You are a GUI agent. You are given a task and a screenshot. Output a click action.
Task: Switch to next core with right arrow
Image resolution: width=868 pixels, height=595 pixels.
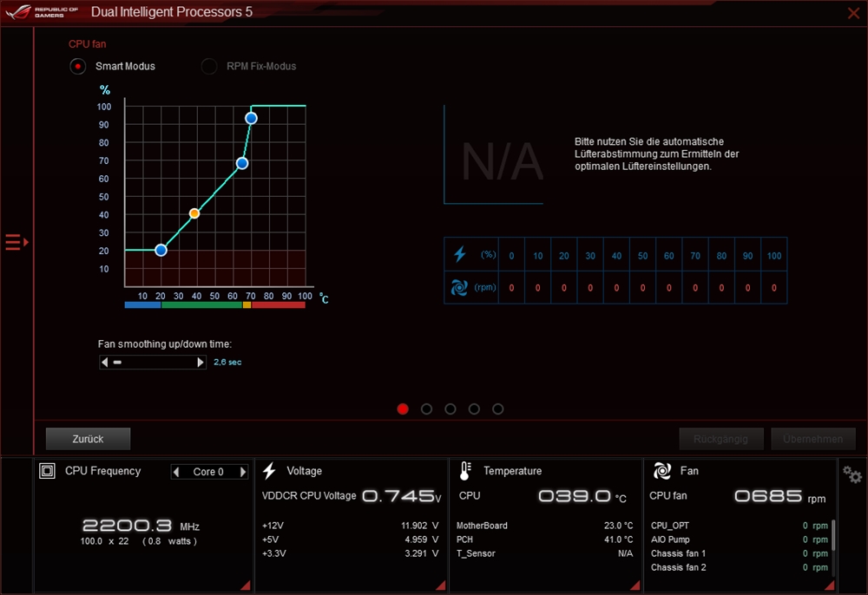click(x=243, y=472)
